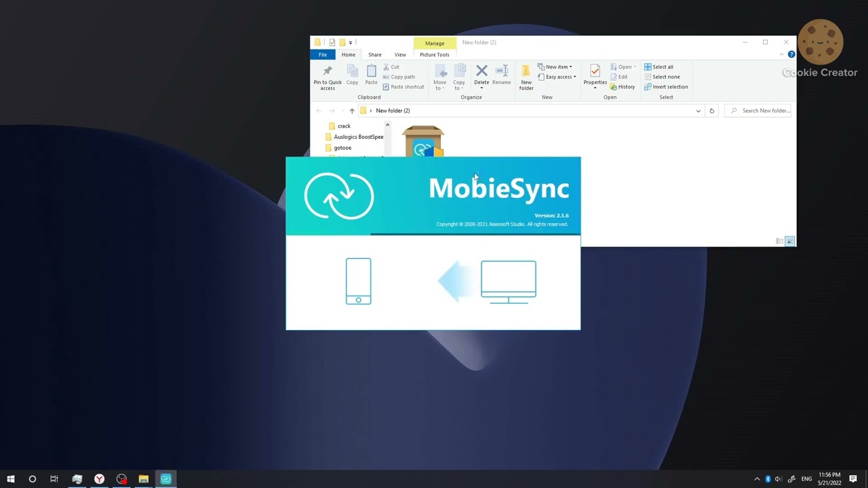Switch to details view icon in status bar
The height and width of the screenshot is (488, 868).
(779, 241)
